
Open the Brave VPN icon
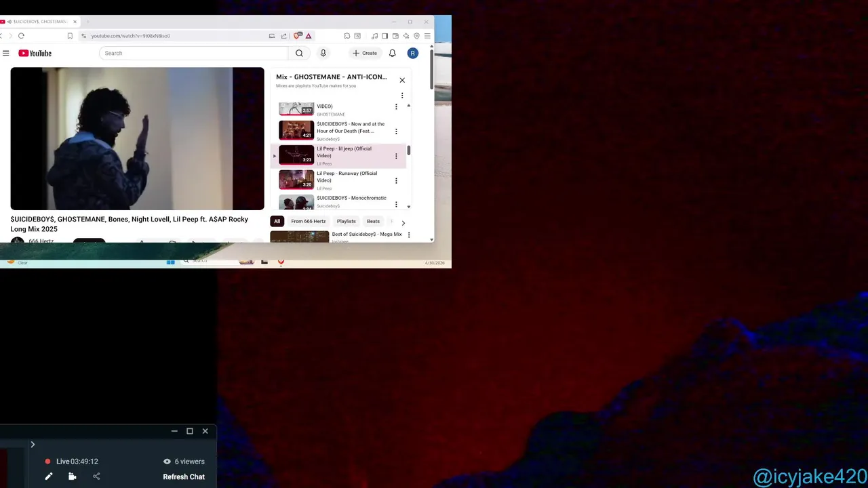tap(416, 36)
